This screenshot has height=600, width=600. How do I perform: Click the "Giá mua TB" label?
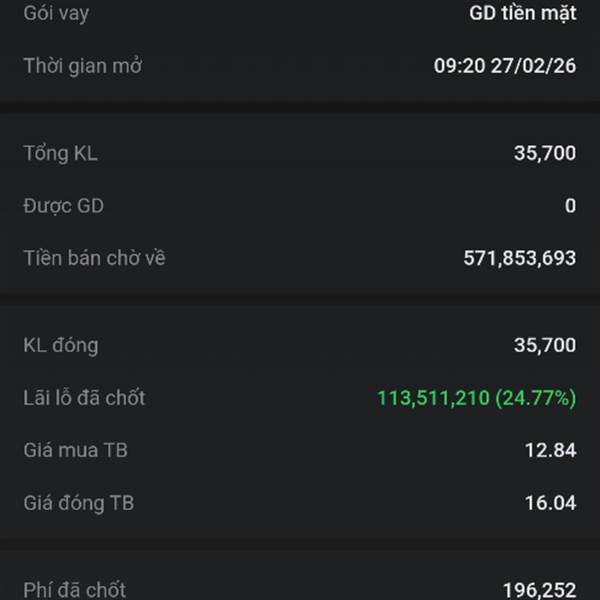coord(75,450)
